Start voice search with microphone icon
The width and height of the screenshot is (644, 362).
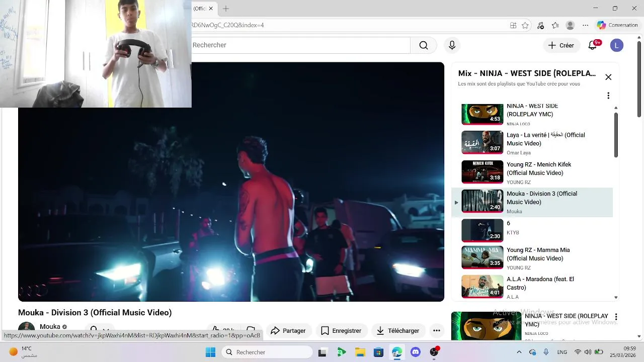point(452,45)
